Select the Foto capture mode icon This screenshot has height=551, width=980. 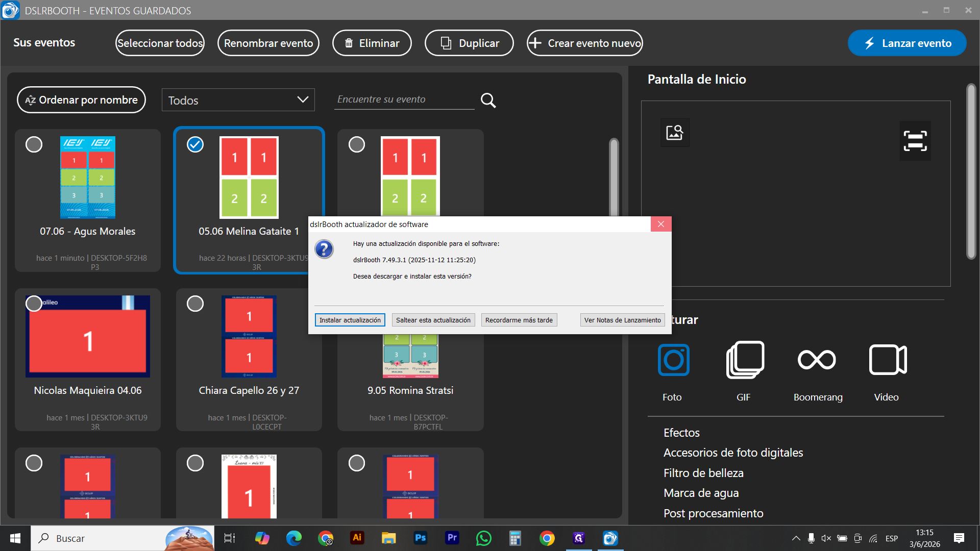674,360
